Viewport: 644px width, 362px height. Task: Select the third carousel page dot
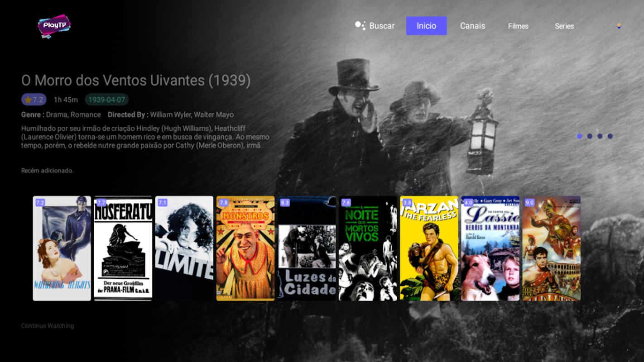pos(600,136)
